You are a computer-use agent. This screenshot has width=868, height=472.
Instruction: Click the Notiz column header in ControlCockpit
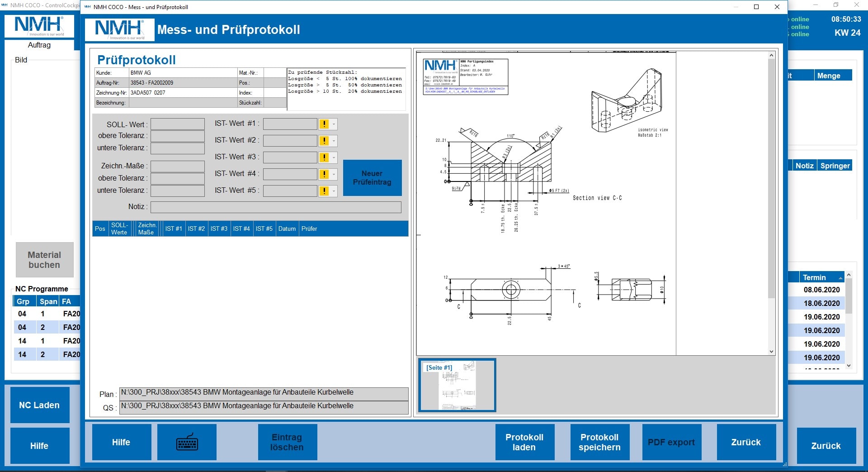point(805,166)
